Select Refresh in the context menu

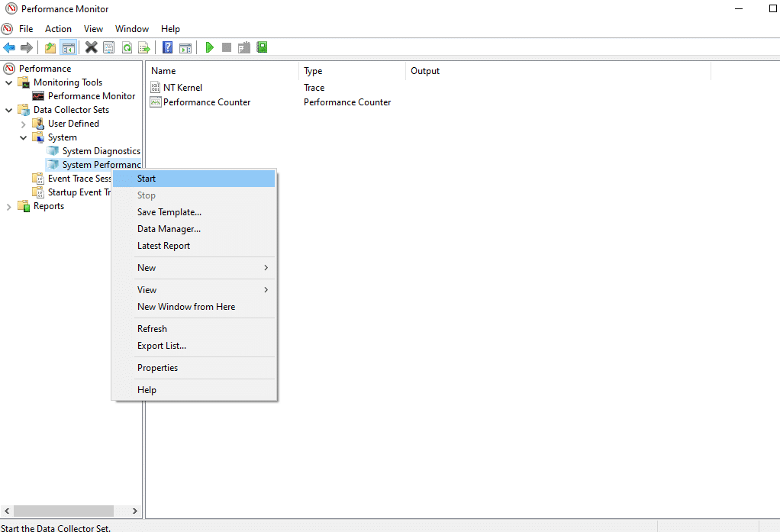pos(194,329)
